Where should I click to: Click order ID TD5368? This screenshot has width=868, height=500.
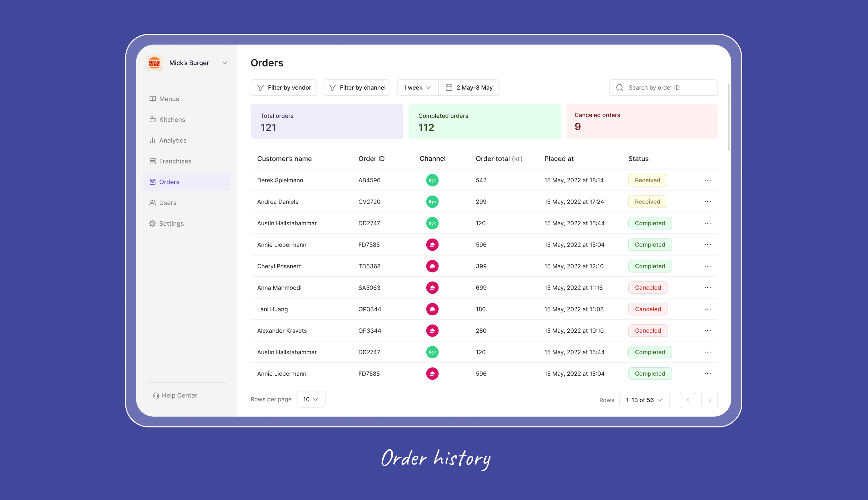[x=369, y=266]
